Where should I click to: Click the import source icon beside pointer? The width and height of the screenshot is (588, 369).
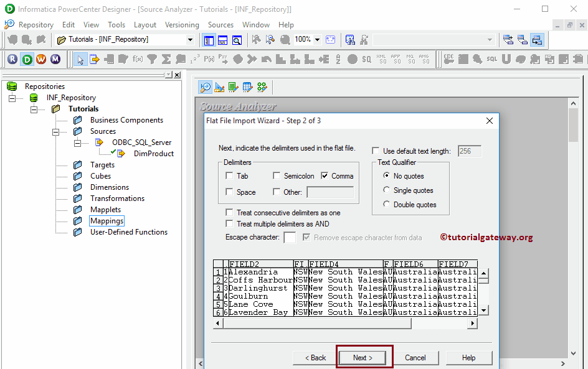[95, 59]
